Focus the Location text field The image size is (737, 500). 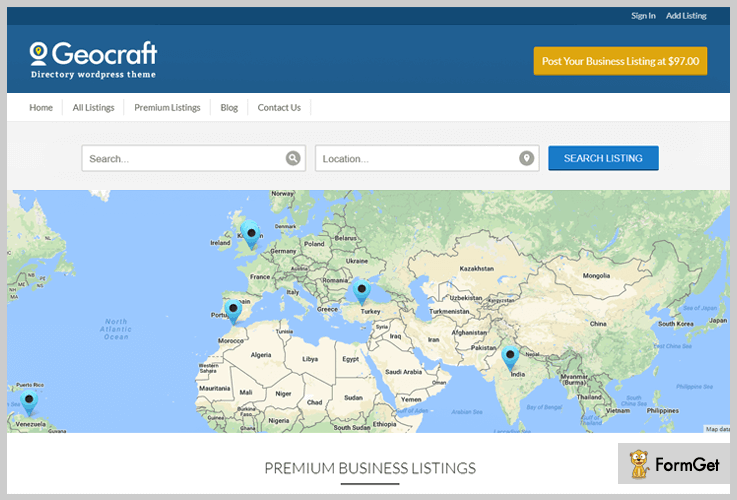click(427, 158)
